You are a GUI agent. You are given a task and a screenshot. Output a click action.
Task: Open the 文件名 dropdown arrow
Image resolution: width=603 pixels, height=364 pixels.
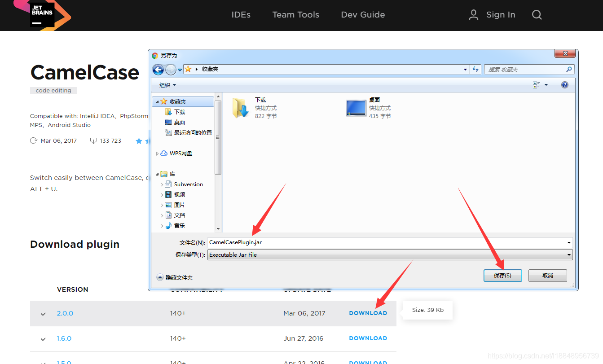tap(569, 242)
